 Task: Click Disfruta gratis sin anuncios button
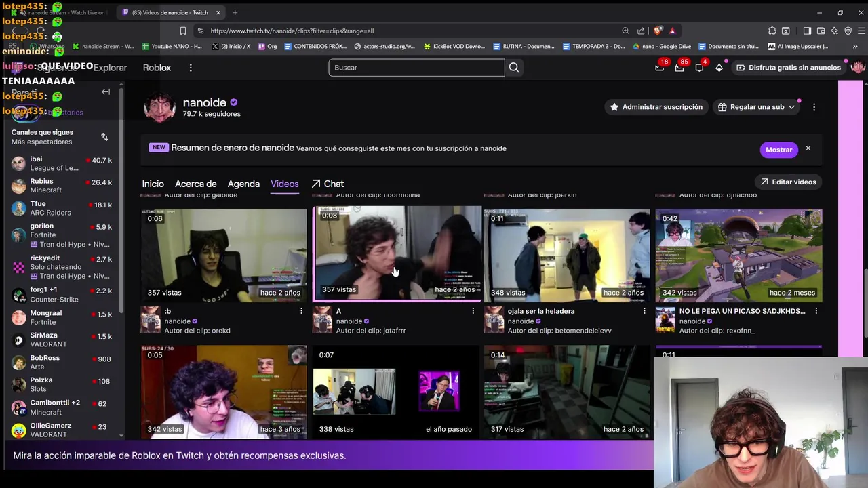(788, 68)
